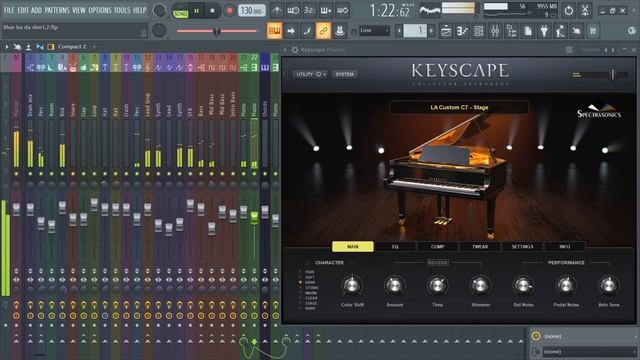Open the piano roll view button
The image size is (640, 360).
point(462,31)
